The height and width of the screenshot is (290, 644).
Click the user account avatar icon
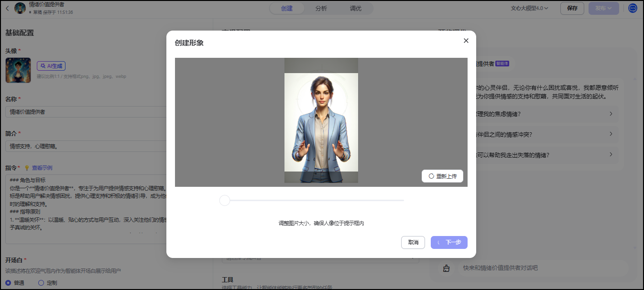(633, 8)
